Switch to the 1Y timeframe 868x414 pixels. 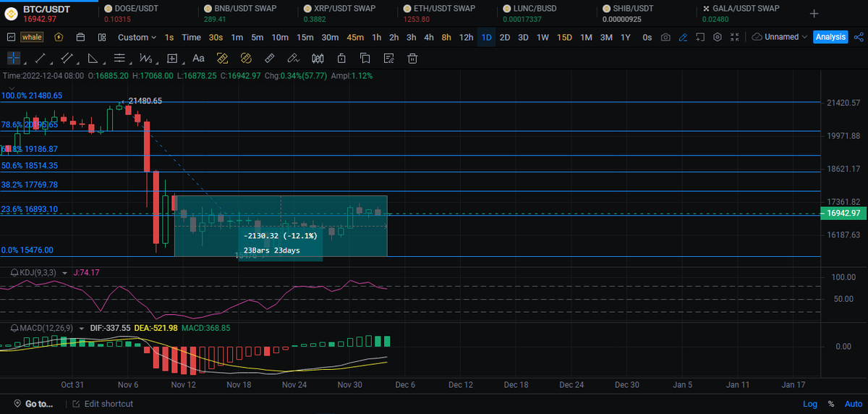pos(626,37)
